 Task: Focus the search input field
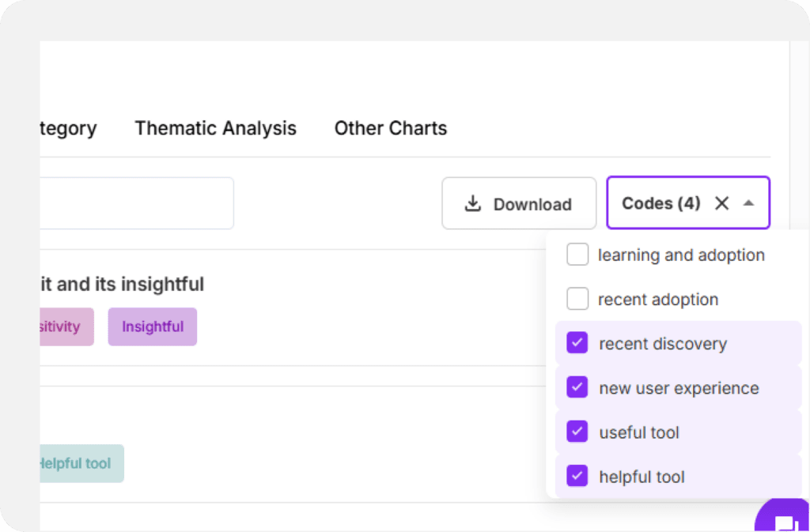tap(136, 203)
